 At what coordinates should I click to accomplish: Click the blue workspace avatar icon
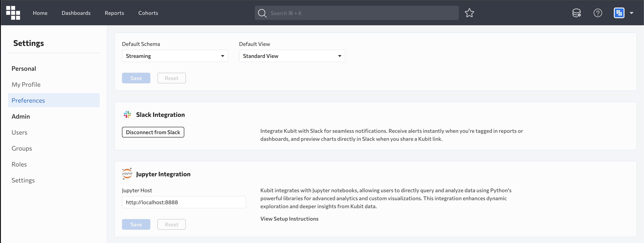[x=619, y=13]
